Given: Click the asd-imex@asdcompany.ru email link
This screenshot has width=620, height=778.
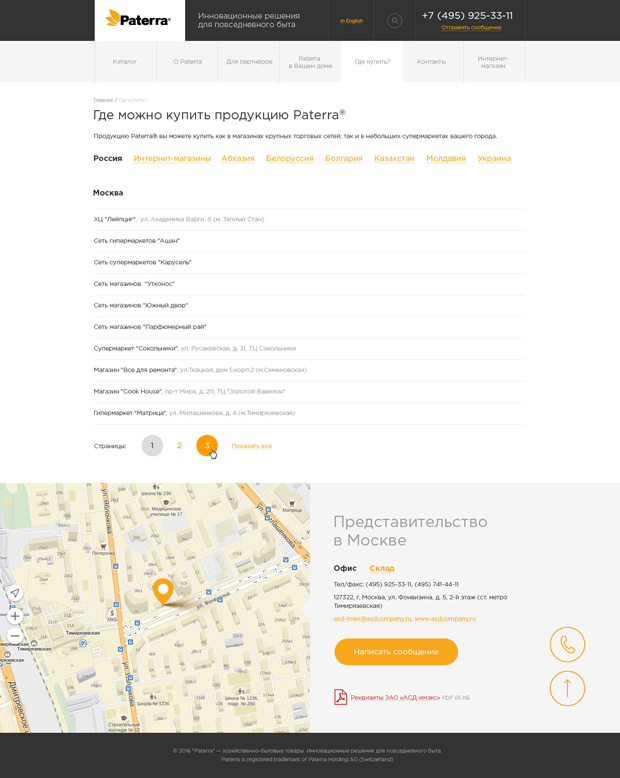Looking at the screenshot, I should point(372,619).
